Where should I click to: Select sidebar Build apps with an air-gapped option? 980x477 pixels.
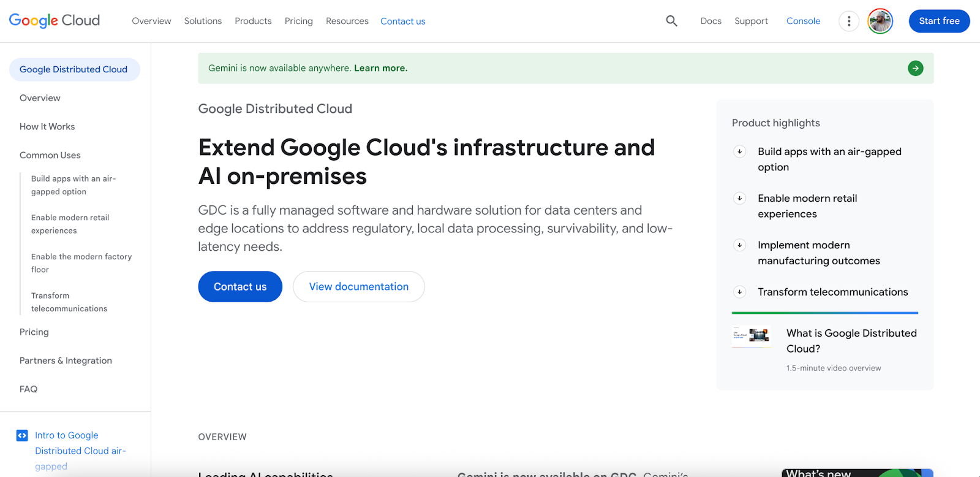[73, 185]
